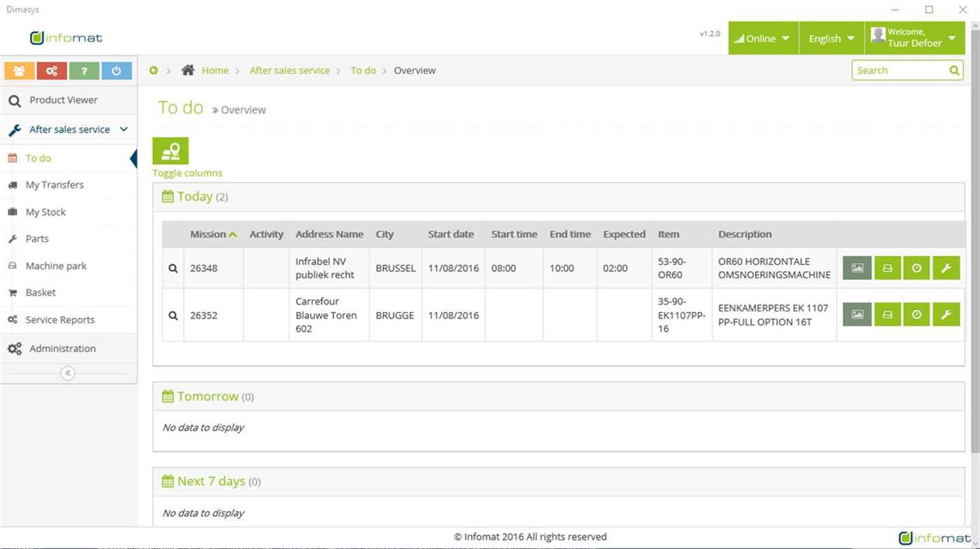The image size is (980, 549).
Task: Click the To do breadcrumb link
Action: click(x=363, y=70)
